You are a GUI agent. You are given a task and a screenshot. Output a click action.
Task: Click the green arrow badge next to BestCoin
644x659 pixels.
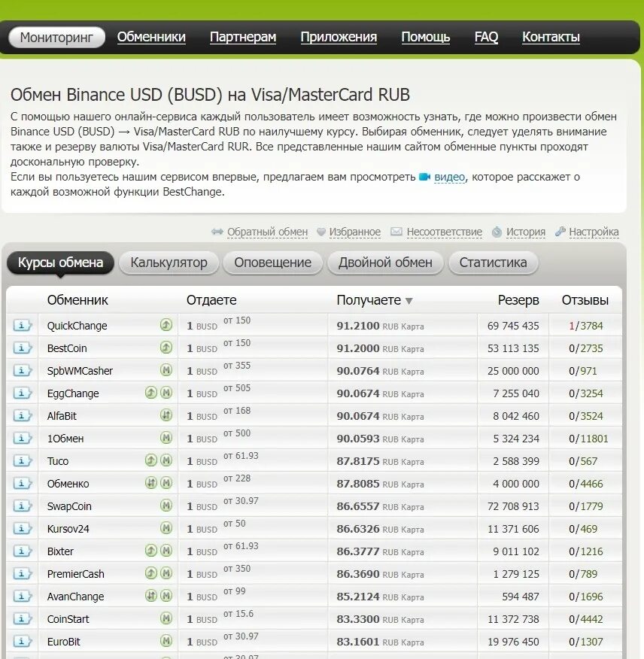(166, 347)
